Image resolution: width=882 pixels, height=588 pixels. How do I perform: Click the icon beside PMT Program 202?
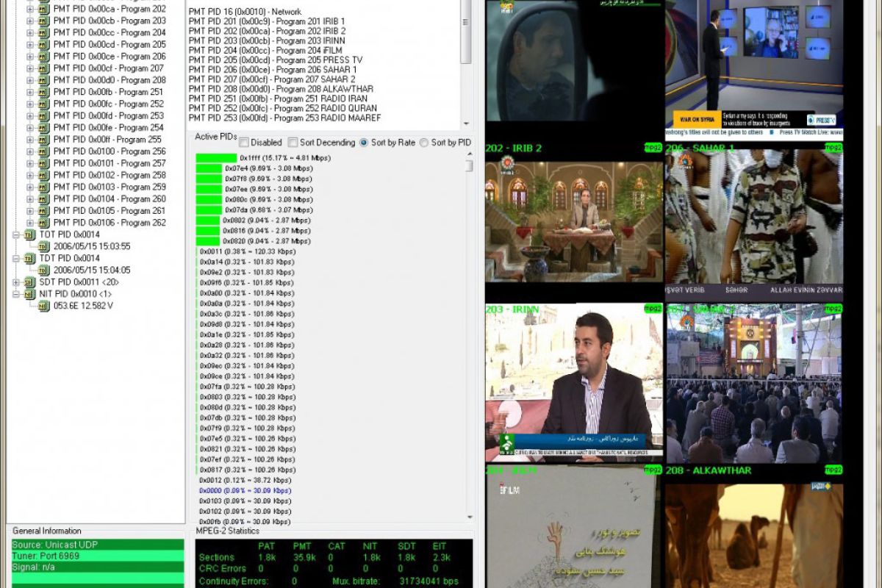pyautogui.click(x=43, y=9)
